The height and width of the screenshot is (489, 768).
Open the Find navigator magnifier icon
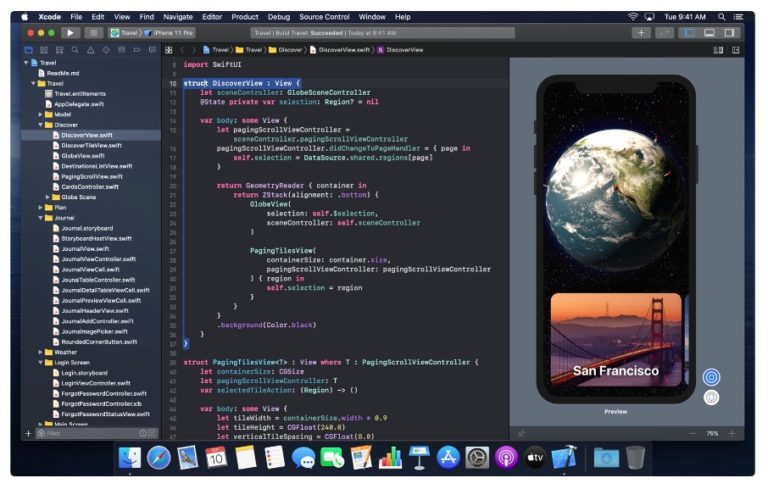pos(75,50)
